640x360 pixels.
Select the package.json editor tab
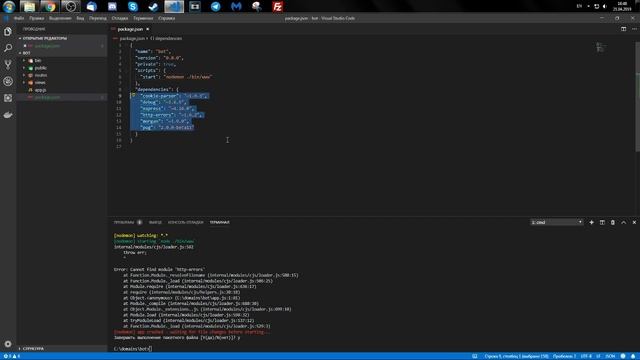pos(130,29)
